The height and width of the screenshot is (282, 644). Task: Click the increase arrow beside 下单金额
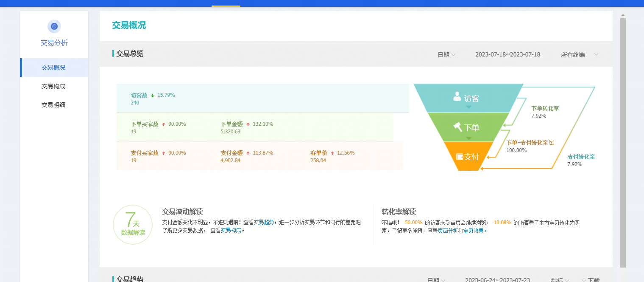(249, 124)
